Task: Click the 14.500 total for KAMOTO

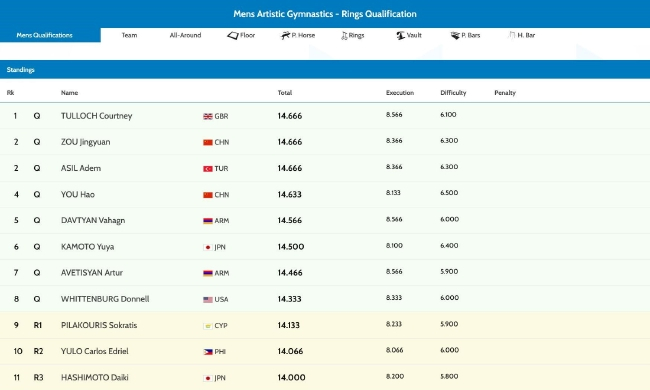Action: point(291,247)
